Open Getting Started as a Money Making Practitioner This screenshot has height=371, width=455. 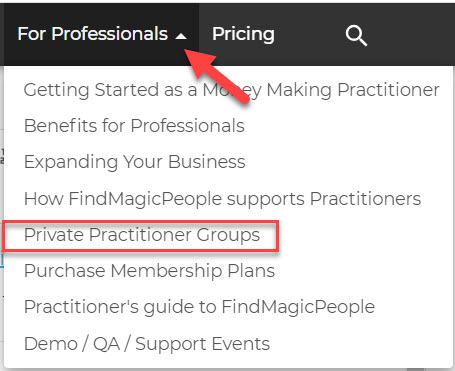(x=231, y=90)
